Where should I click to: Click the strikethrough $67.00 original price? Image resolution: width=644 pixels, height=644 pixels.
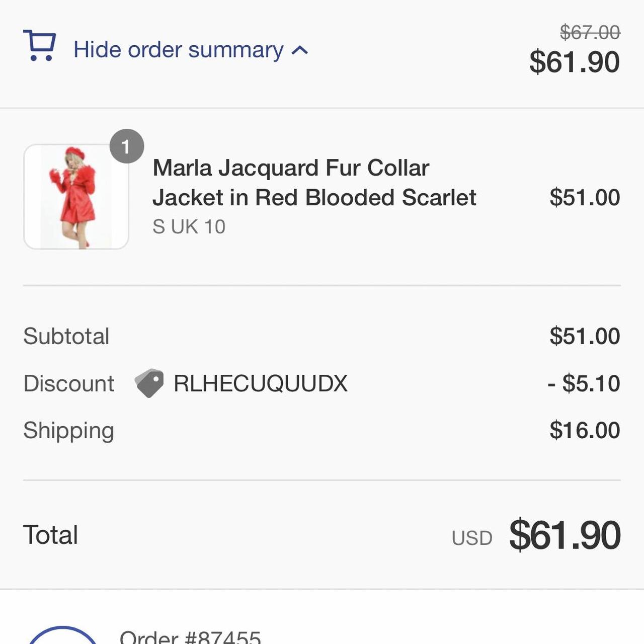pyautogui.click(x=590, y=33)
